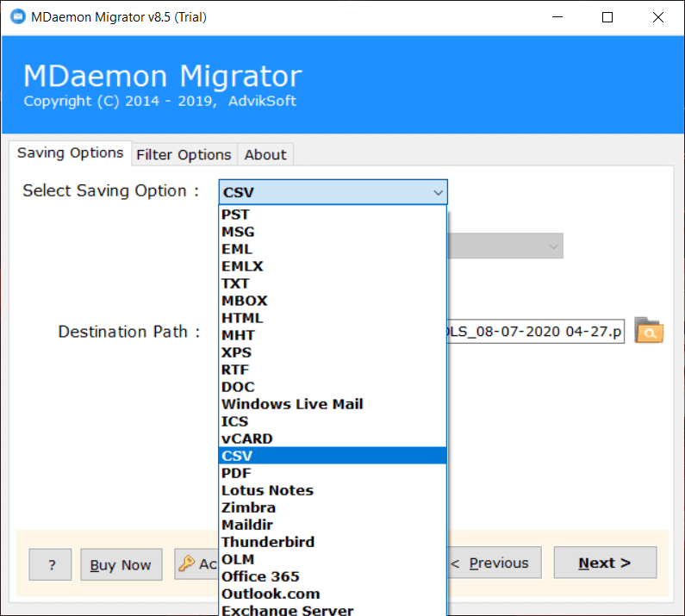
Task: Select HTML from the format list
Action: (333, 318)
